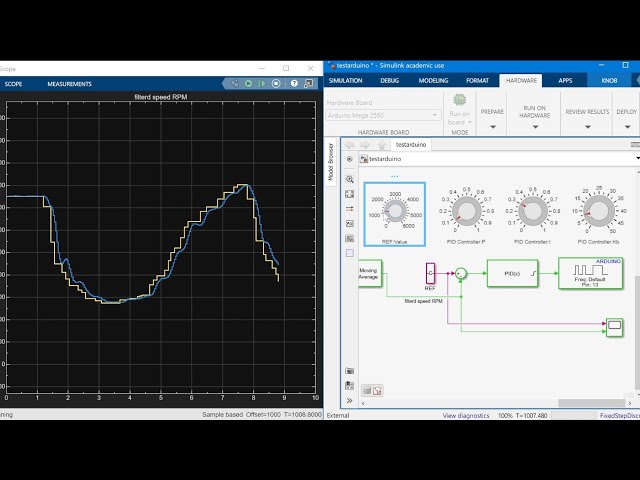Click the Fit to View palette icon
This screenshot has height=480, width=640.
click(x=349, y=194)
